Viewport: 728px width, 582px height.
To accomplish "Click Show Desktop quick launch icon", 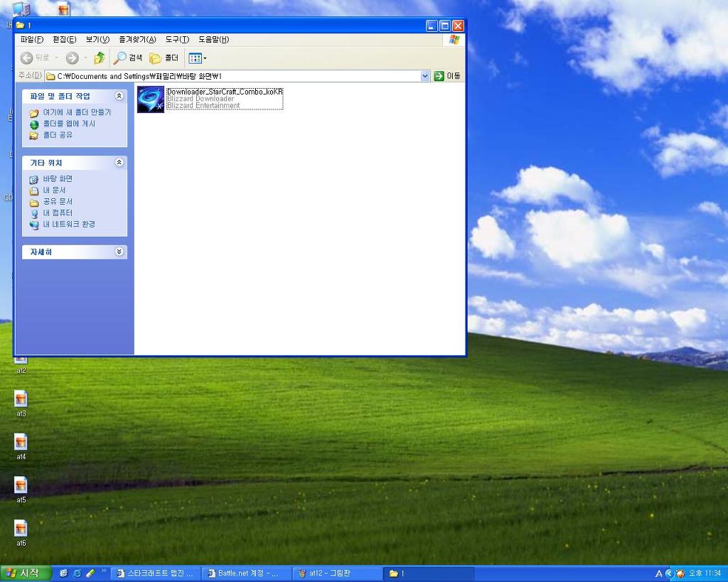I will [63, 573].
